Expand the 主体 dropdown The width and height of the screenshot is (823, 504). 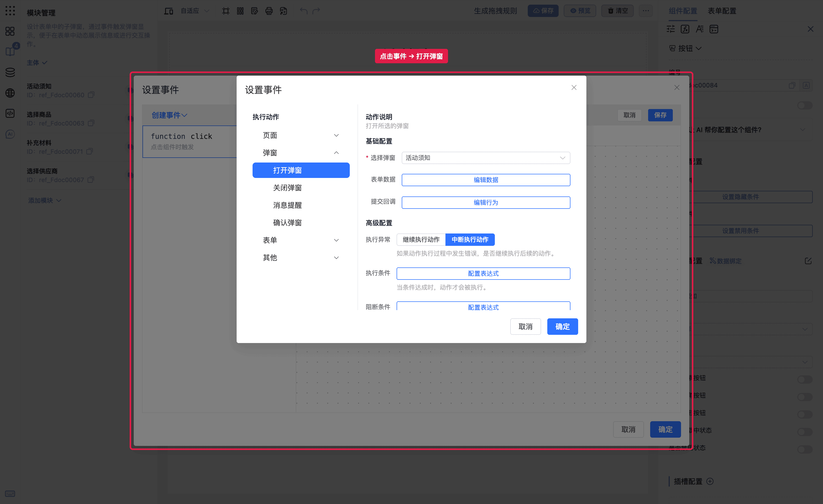[x=37, y=62]
